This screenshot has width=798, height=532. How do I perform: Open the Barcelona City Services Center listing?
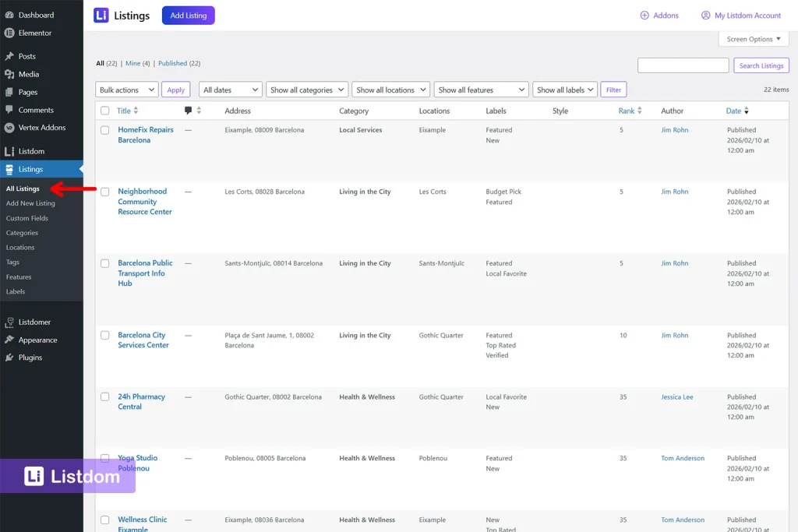coord(143,340)
